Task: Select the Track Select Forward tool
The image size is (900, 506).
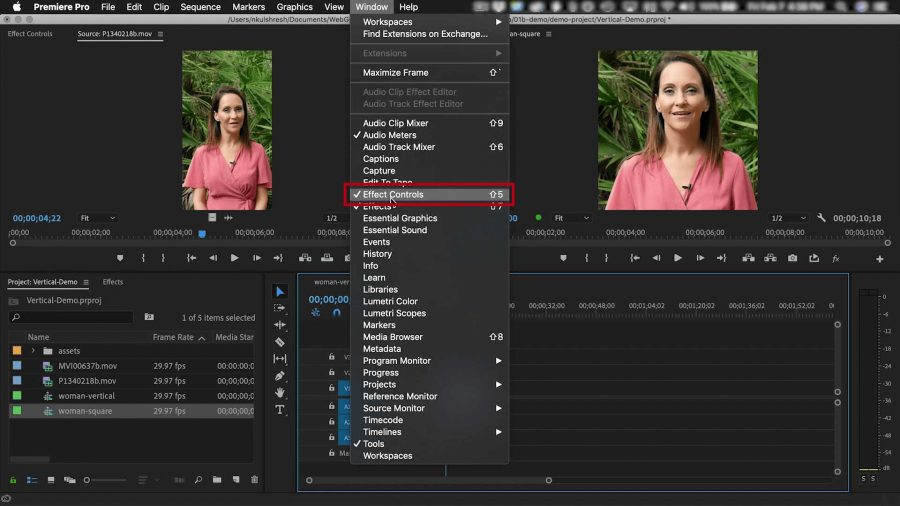Action: (x=280, y=308)
